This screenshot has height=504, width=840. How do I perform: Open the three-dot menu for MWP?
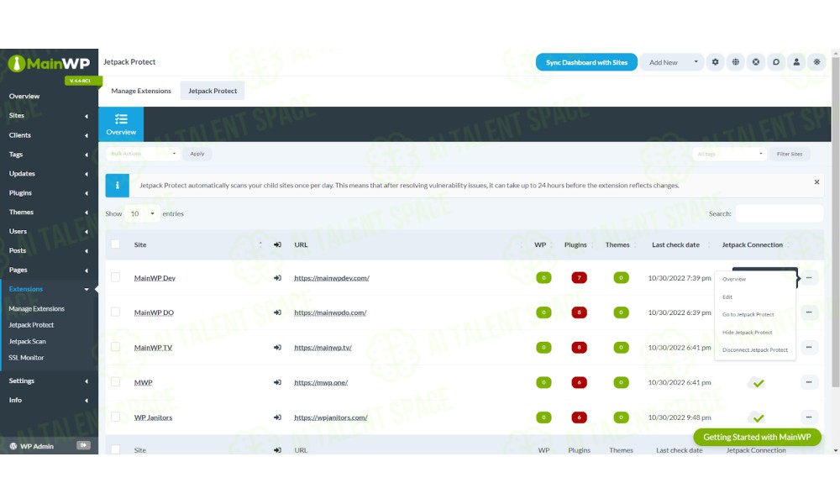click(809, 382)
